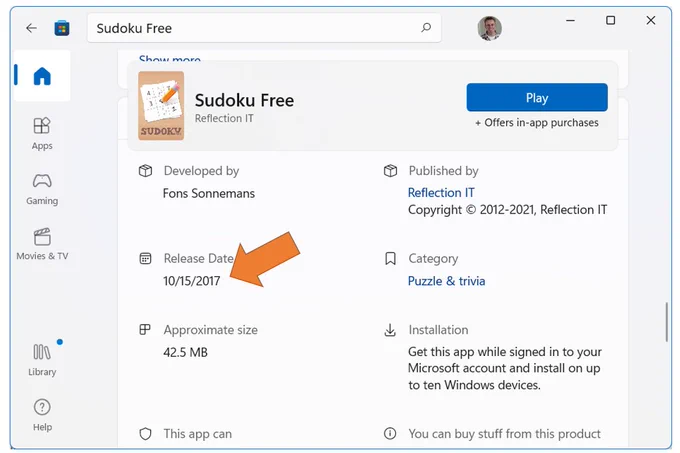Open Movies & TV section
This screenshot has height=453, width=680.
pos(42,244)
